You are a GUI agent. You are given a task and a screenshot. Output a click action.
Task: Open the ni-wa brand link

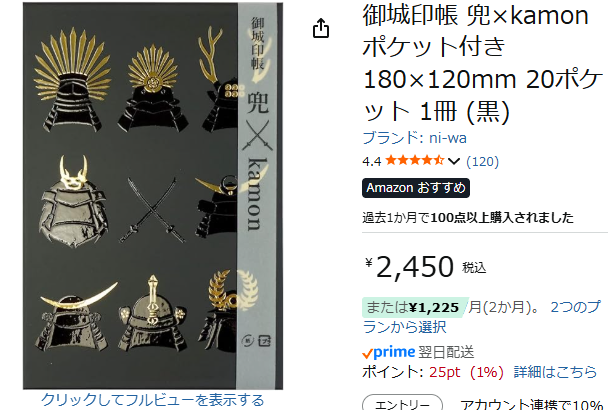click(414, 138)
